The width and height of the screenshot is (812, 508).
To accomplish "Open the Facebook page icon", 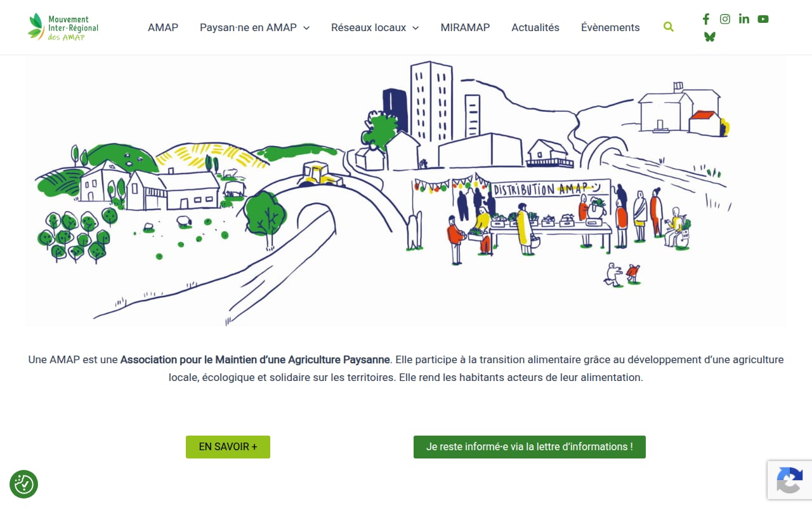I will pos(706,19).
